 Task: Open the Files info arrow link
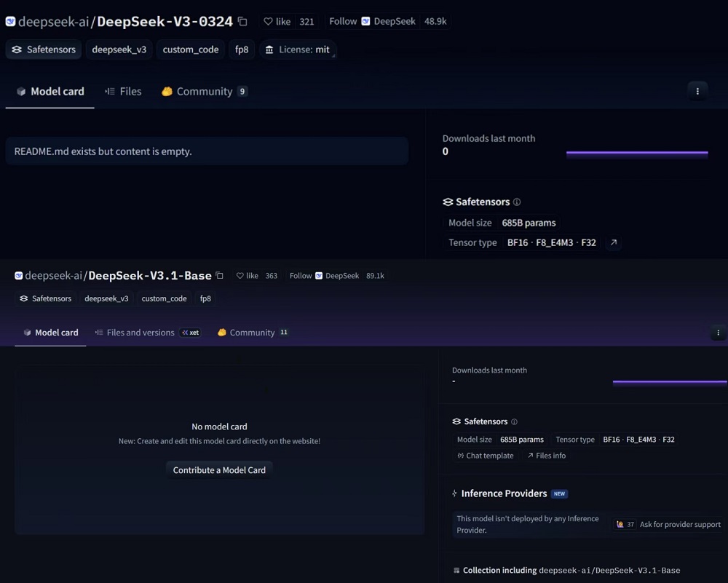(546, 456)
